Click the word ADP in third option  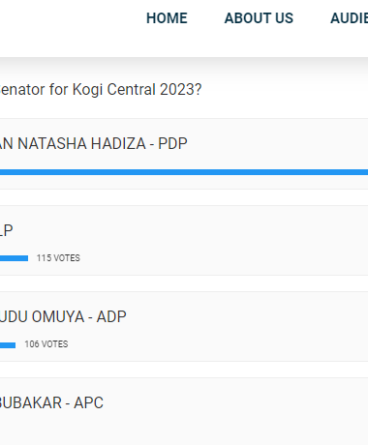111,317
